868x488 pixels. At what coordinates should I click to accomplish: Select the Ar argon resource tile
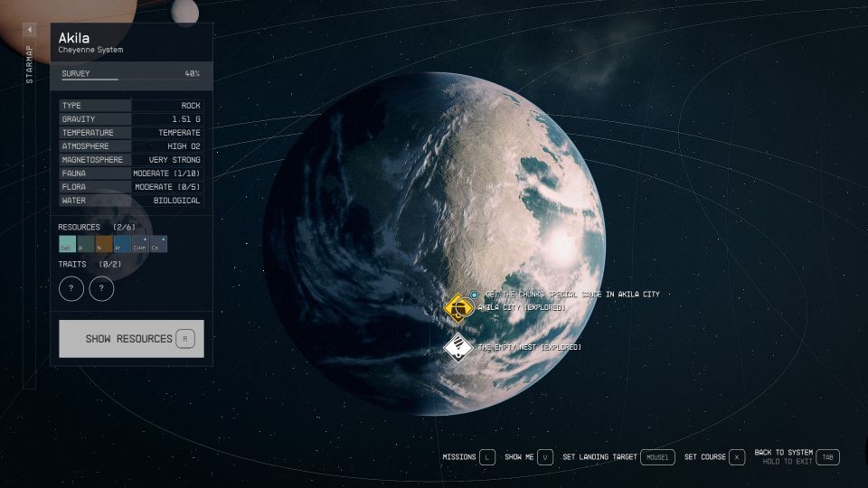point(122,244)
